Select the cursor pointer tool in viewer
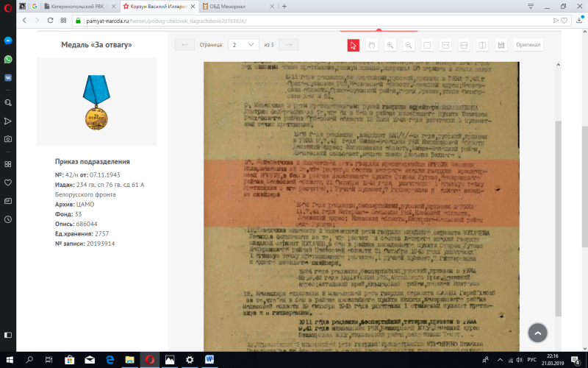The width and height of the screenshot is (588, 368). [x=354, y=45]
